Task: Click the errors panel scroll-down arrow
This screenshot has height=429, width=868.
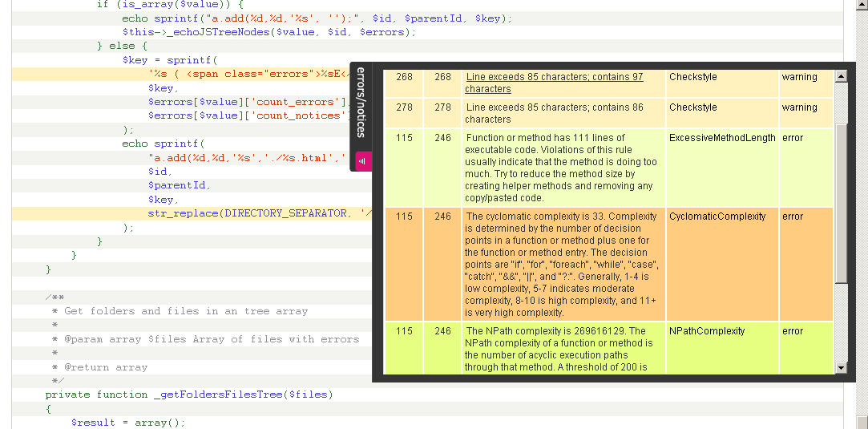Action: tap(840, 367)
